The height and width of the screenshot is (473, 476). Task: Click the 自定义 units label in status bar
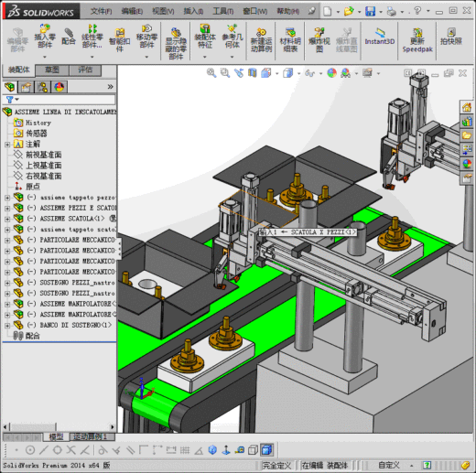[389, 465]
